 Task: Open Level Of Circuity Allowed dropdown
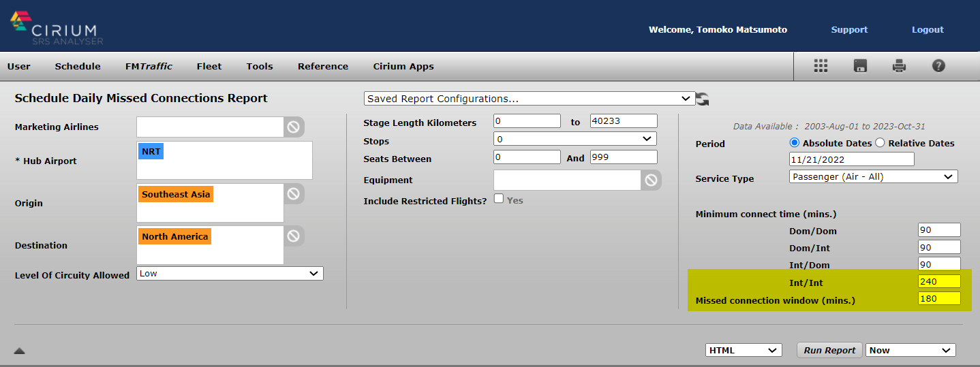point(230,273)
